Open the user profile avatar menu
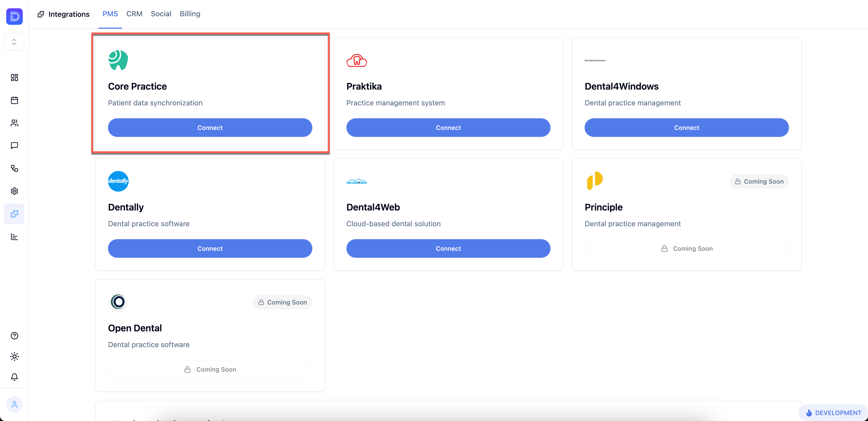The width and height of the screenshot is (868, 421). tap(14, 404)
